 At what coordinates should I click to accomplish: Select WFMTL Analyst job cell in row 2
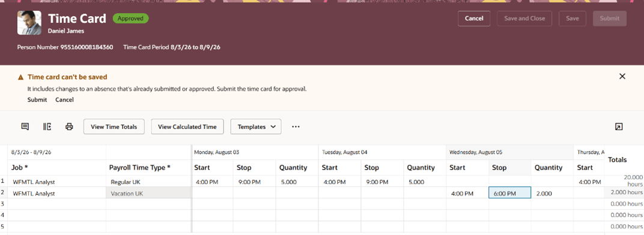(56, 193)
